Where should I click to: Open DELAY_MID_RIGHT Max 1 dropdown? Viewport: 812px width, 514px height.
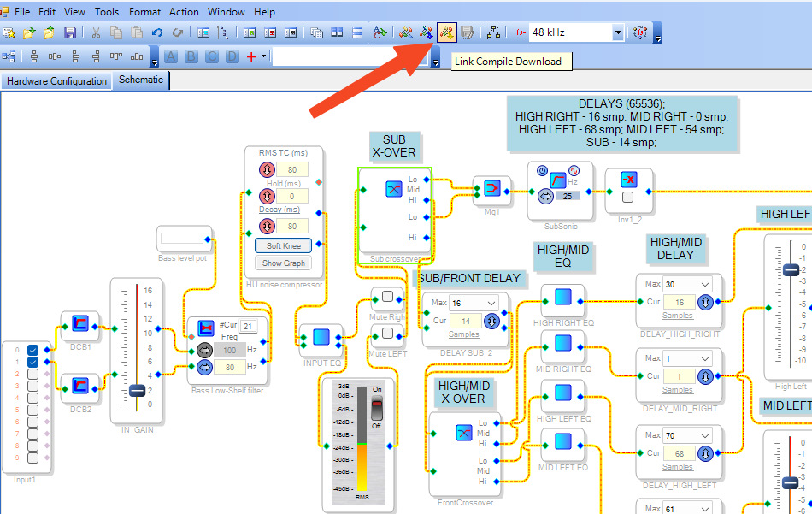(x=705, y=358)
